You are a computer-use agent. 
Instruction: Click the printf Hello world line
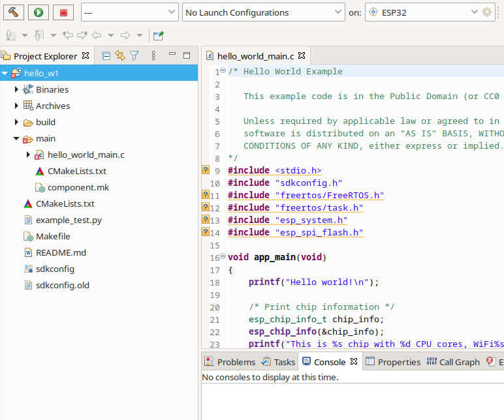tap(314, 282)
